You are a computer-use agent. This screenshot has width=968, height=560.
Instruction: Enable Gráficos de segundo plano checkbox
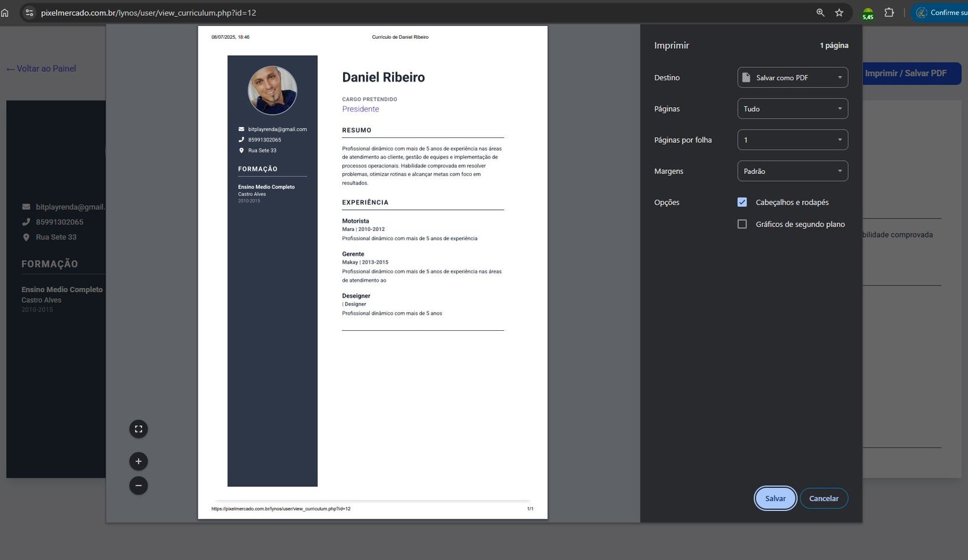[742, 224]
